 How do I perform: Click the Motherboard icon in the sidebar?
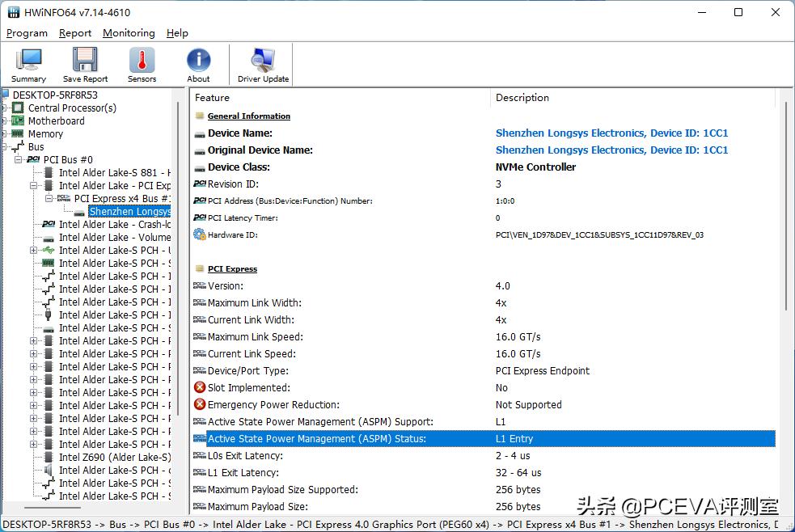click(19, 120)
